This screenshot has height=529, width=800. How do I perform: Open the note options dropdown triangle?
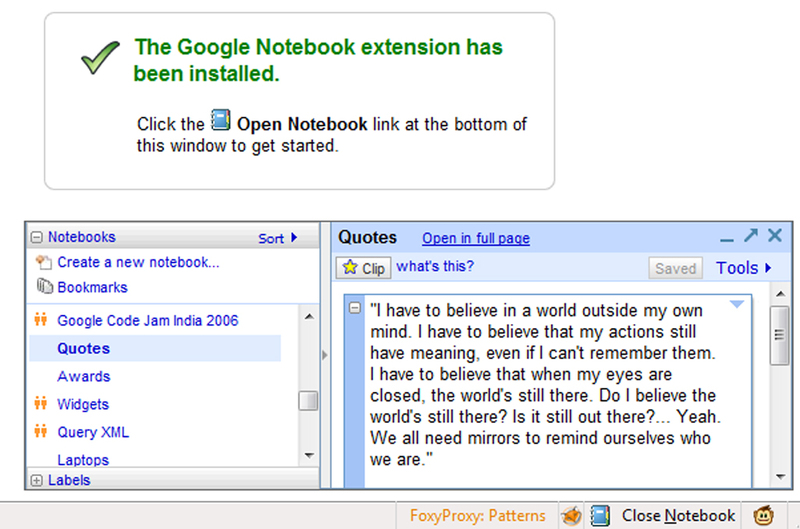click(x=737, y=305)
